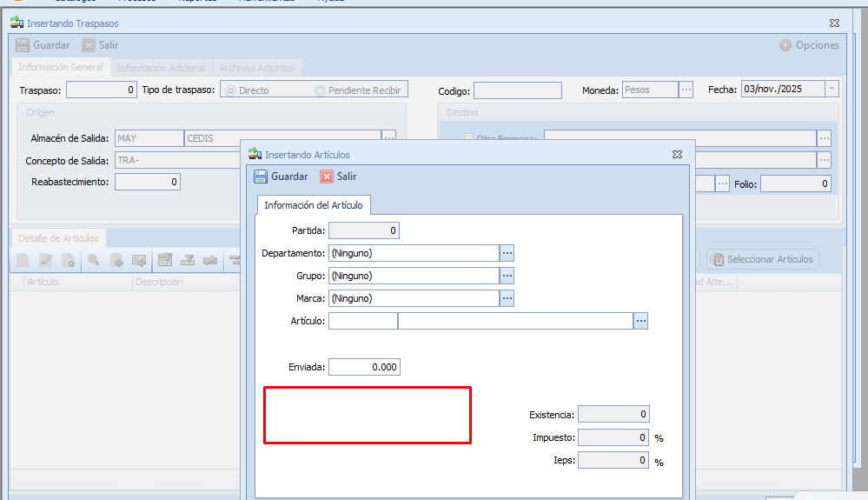Click the pencil edit icon in Detalle toolbar
Viewport: 868px width, 500px height.
point(45,259)
